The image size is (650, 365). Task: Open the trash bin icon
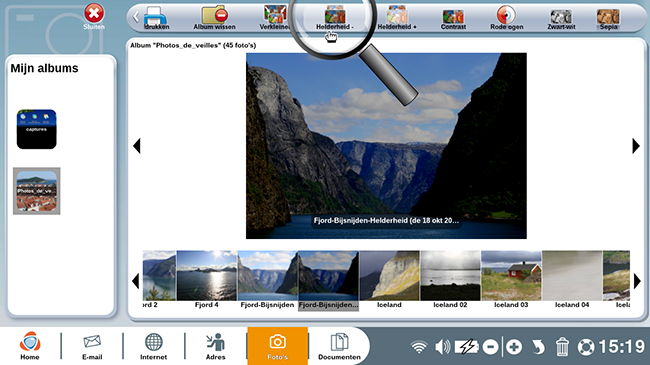point(562,347)
